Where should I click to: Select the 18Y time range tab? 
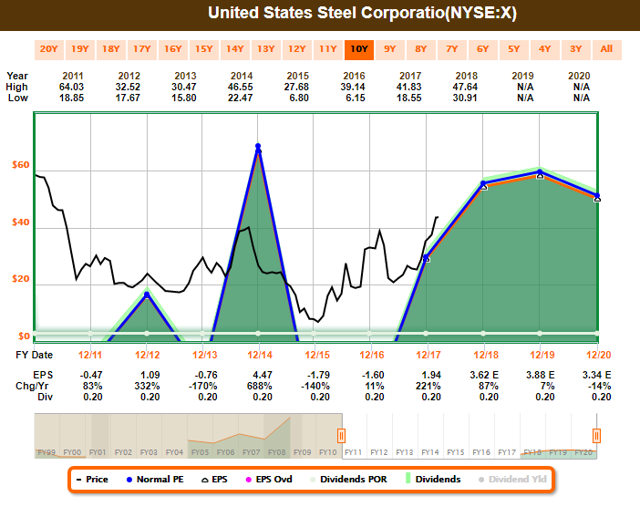[x=111, y=49]
